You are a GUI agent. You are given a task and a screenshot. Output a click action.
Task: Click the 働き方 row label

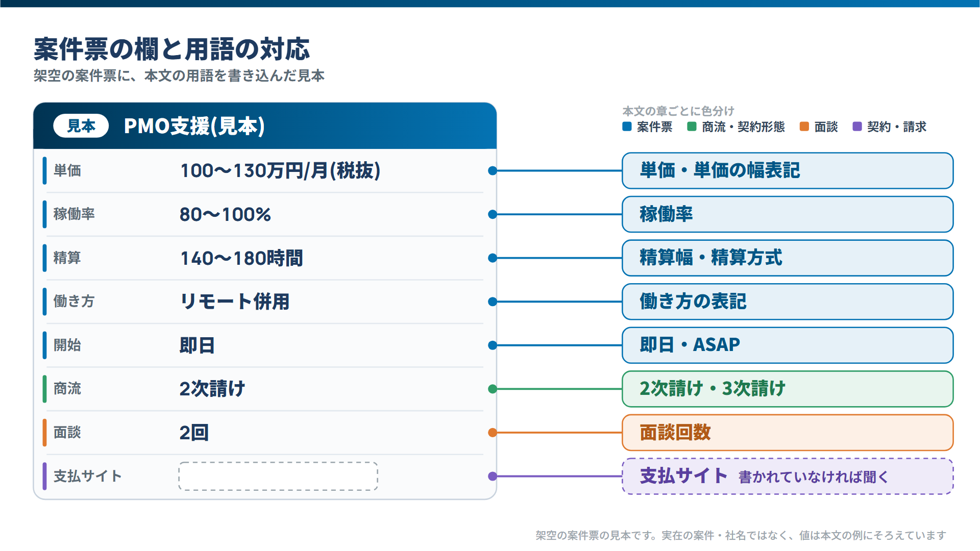74,301
